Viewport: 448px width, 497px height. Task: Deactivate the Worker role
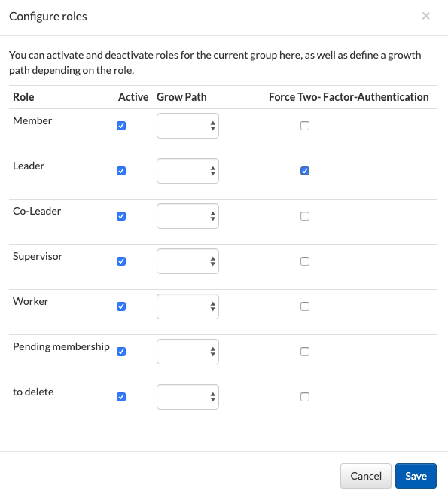point(121,306)
